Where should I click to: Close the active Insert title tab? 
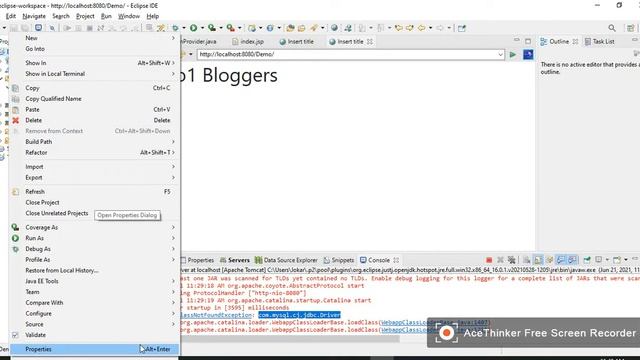[x=369, y=42]
